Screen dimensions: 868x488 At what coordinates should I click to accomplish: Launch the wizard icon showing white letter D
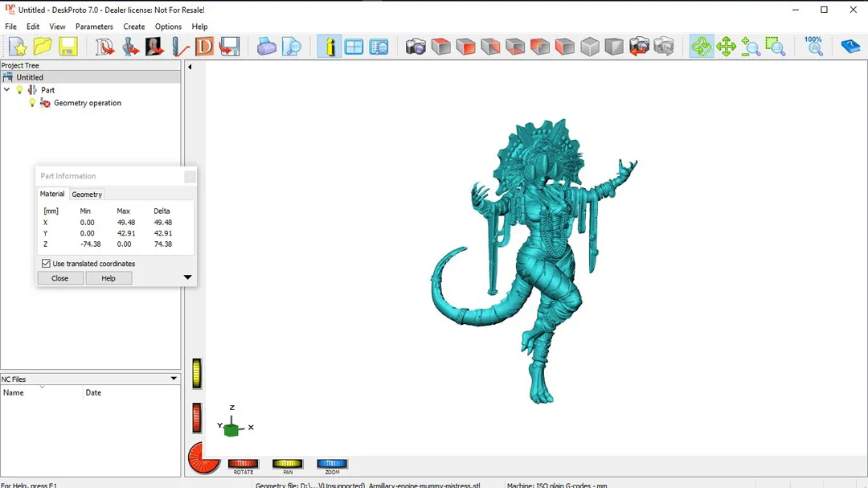[104, 47]
